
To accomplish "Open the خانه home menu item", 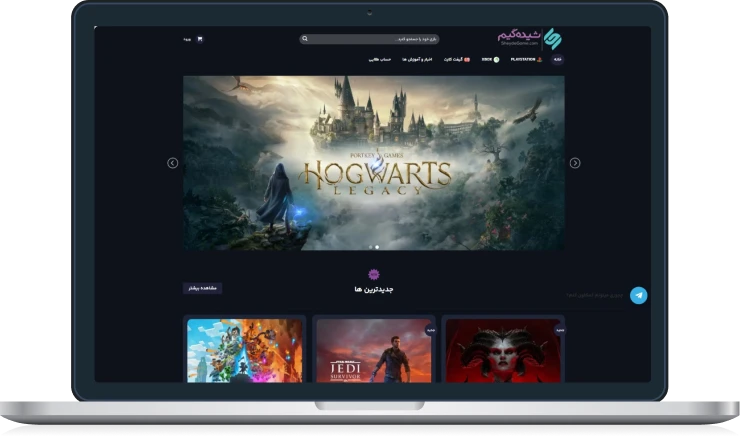I will (x=557, y=60).
